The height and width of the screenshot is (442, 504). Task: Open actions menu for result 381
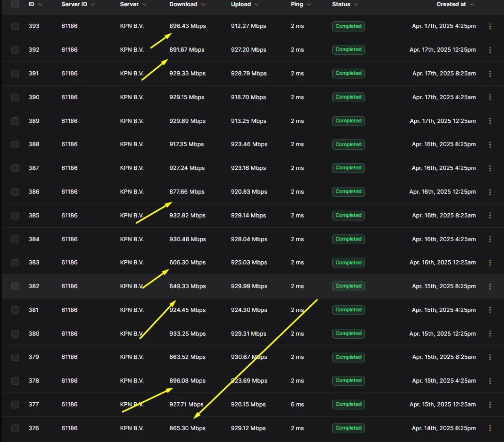[490, 310]
